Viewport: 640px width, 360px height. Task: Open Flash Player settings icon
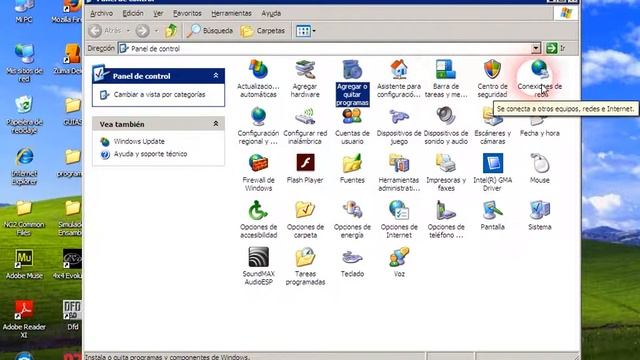pos(305,169)
